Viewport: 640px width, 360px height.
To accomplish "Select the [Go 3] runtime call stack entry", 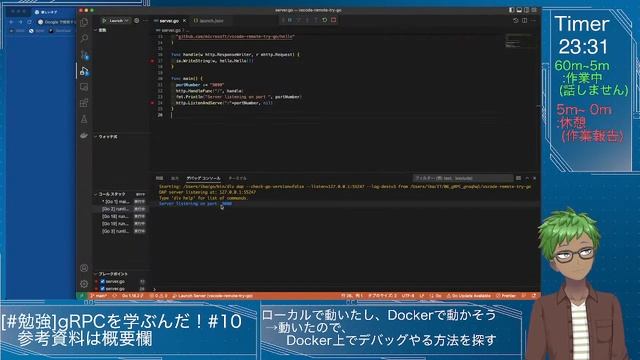I will tap(122, 231).
